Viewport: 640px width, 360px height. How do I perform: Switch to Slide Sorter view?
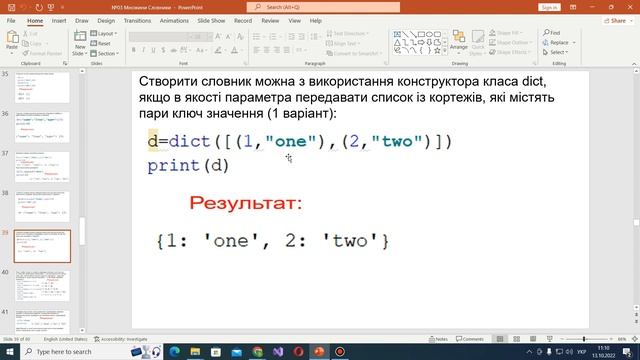click(517, 339)
